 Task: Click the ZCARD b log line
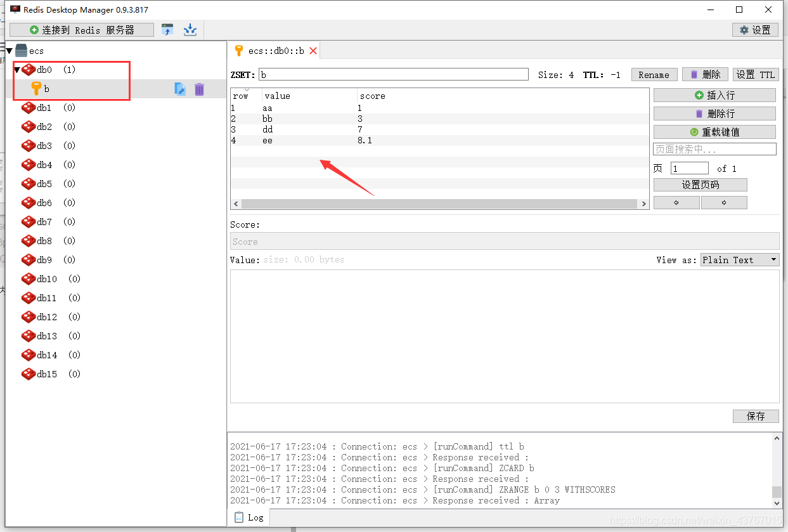point(382,468)
